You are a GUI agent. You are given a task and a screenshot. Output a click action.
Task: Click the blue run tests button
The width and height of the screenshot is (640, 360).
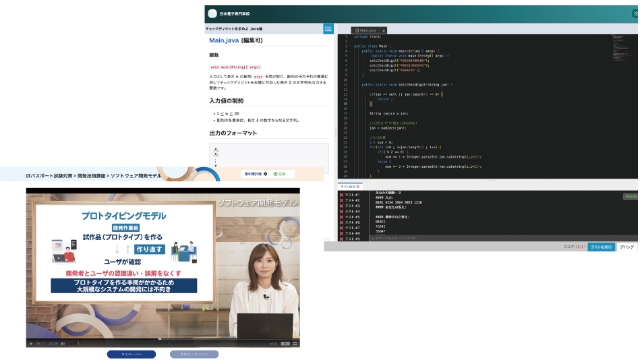click(601, 247)
